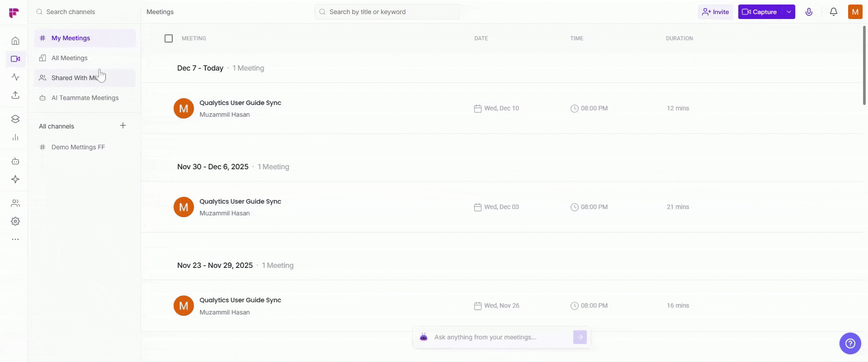Click the search channels magnifier icon
Screen dimensions: 868x362
tap(39, 12)
